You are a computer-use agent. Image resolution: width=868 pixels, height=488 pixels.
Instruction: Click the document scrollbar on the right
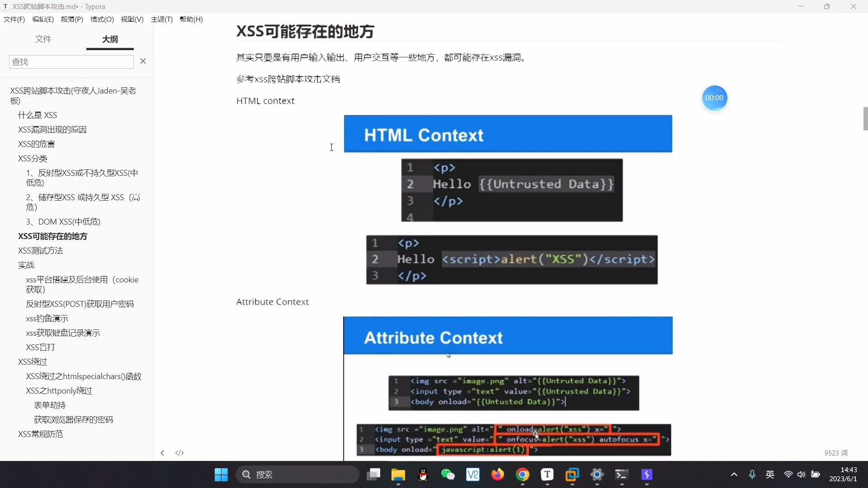coord(865,118)
